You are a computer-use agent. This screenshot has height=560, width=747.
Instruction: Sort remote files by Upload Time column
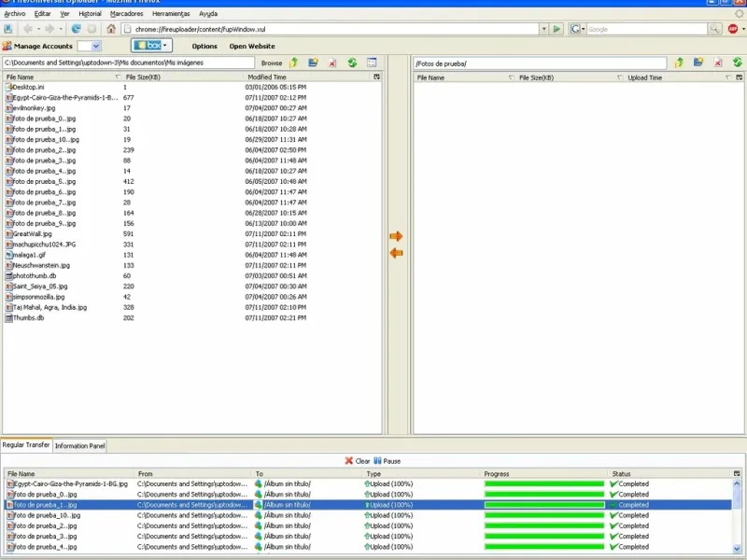tap(678, 77)
